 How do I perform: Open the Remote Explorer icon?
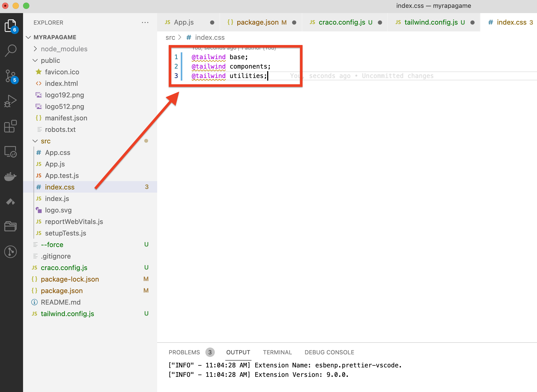tap(10, 152)
